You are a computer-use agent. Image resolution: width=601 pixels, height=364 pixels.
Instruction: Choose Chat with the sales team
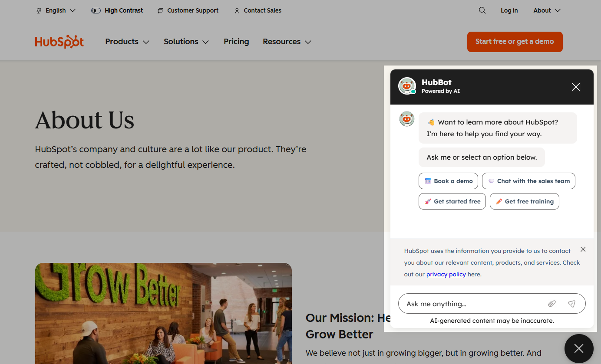(x=528, y=181)
